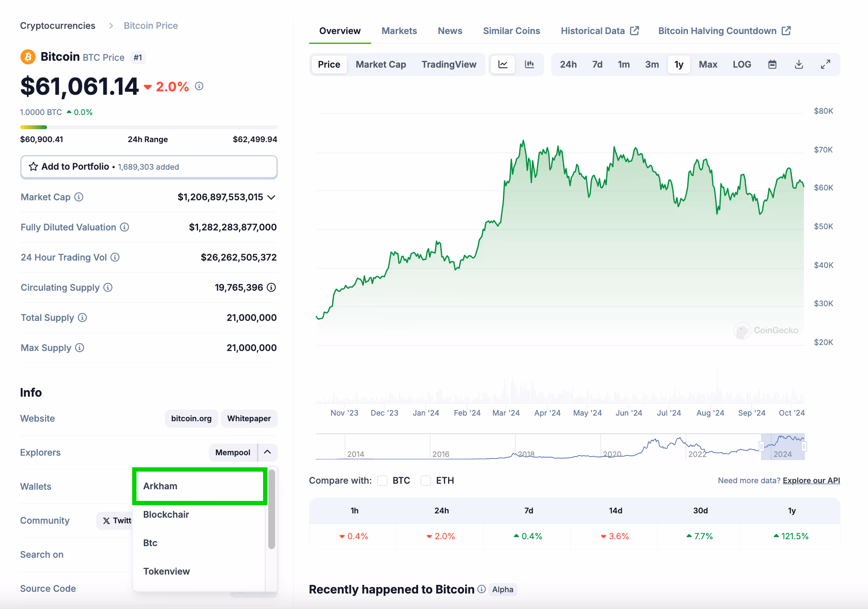Toggle LOG scale on the chart
The height and width of the screenshot is (609, 868).
(741, 65)
